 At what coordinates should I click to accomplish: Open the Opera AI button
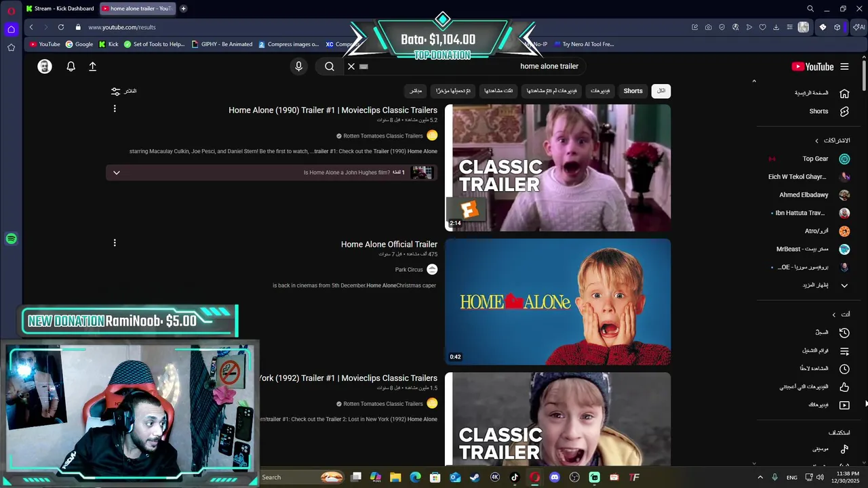pyautogui.click(x=859, y=27)
